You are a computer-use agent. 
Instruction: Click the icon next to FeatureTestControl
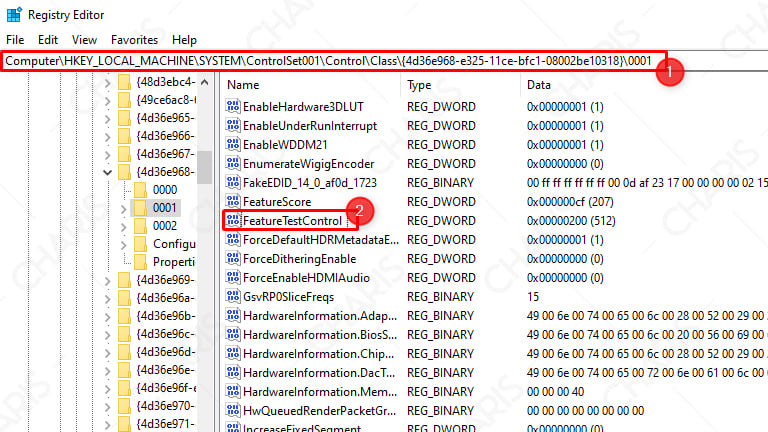233,220
